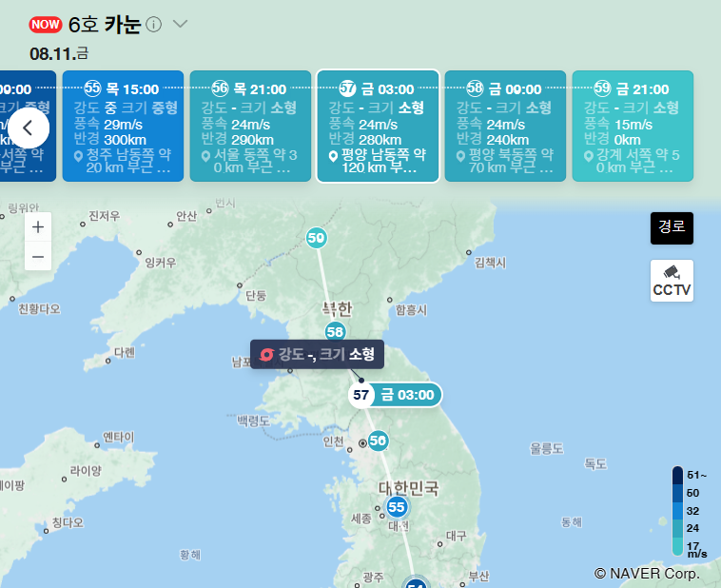Image resolution: width=721 pixels, height=588 pixels.
Task: Click 라이양 city label
Action: [x=86, y=471]
